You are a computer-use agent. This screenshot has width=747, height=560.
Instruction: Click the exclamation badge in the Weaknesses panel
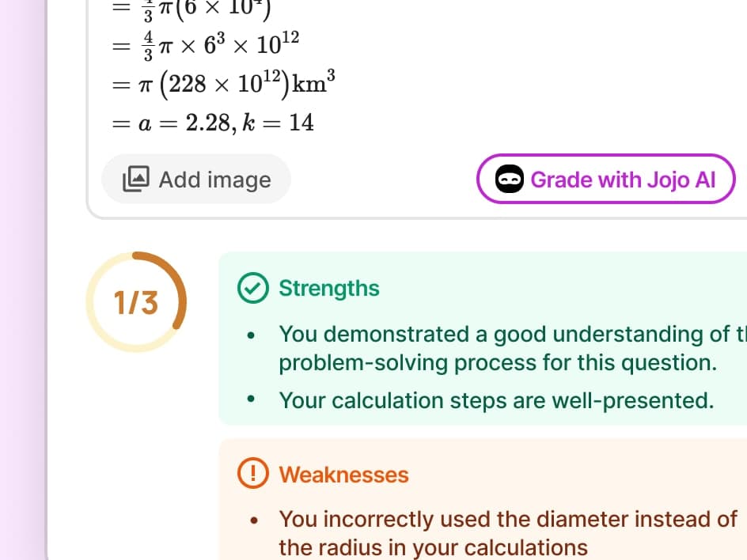(x=252, y=475)
